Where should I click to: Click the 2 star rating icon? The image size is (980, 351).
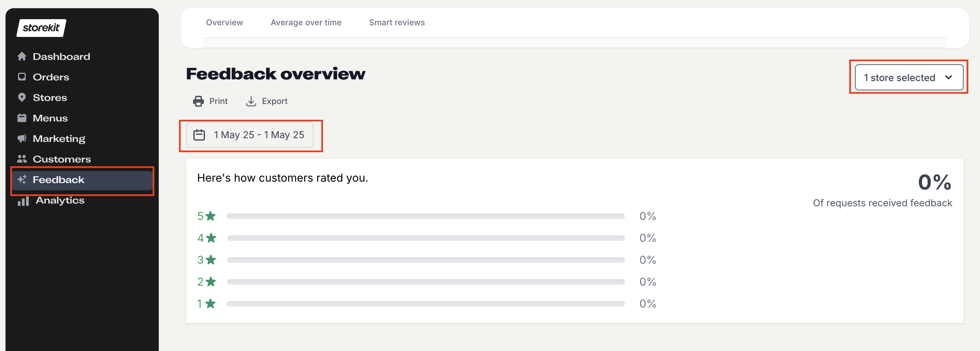pyautogui.click(x=210, y=282)
